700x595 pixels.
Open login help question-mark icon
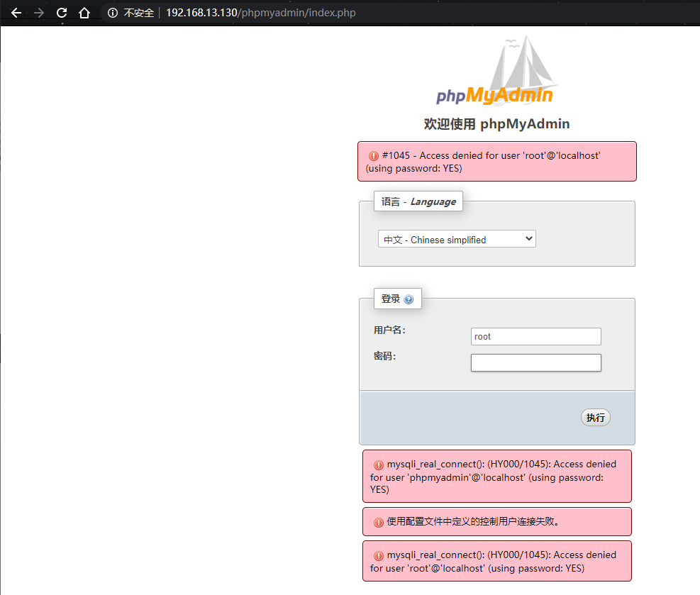[409, 299]
